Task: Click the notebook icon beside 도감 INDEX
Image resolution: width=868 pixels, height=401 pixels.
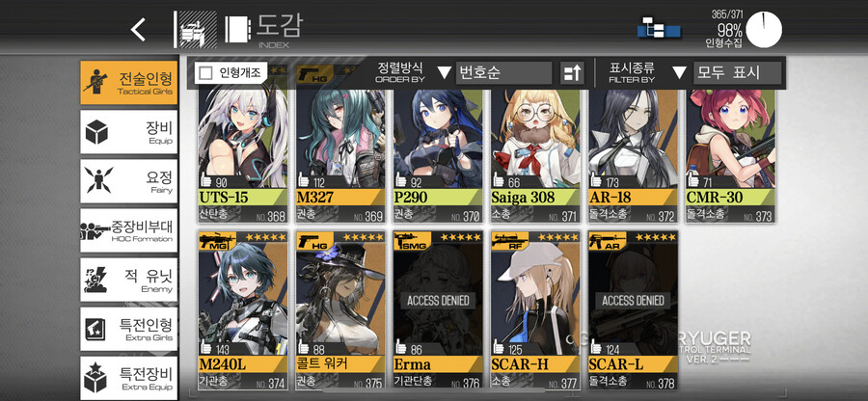Action: pos(237,29)
